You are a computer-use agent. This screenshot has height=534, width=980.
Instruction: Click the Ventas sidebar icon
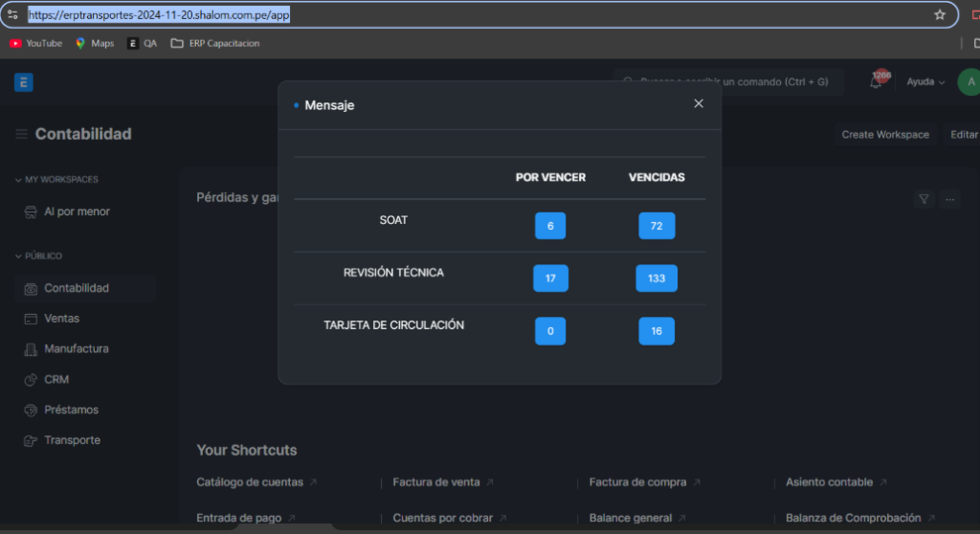click(x=30, y=319)
